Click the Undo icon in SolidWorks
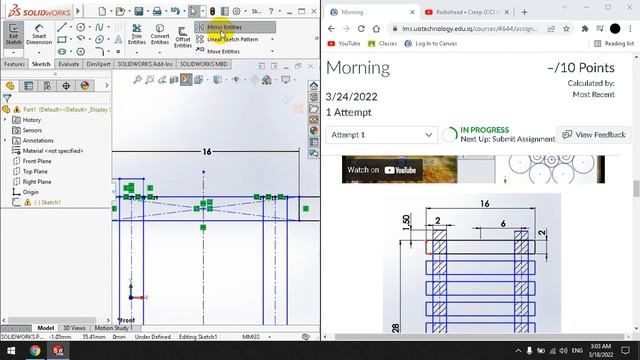The image size is (640, 360). (x=175, y=11)
